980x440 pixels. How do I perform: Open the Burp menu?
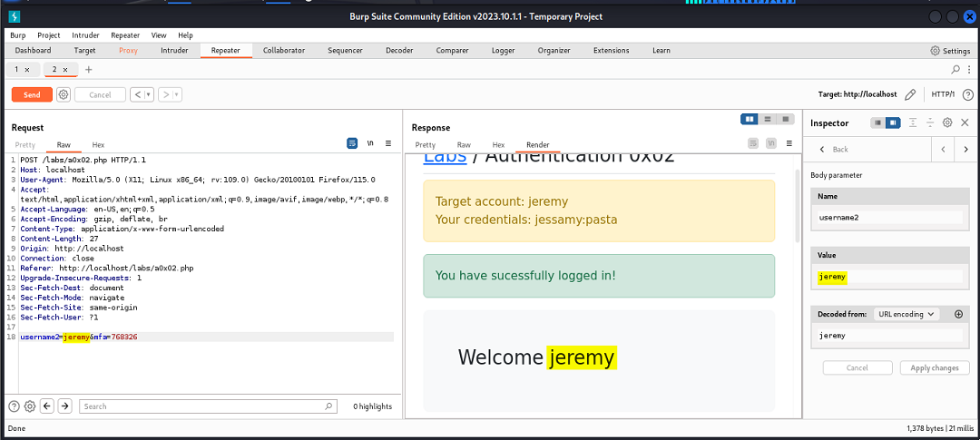17,35
